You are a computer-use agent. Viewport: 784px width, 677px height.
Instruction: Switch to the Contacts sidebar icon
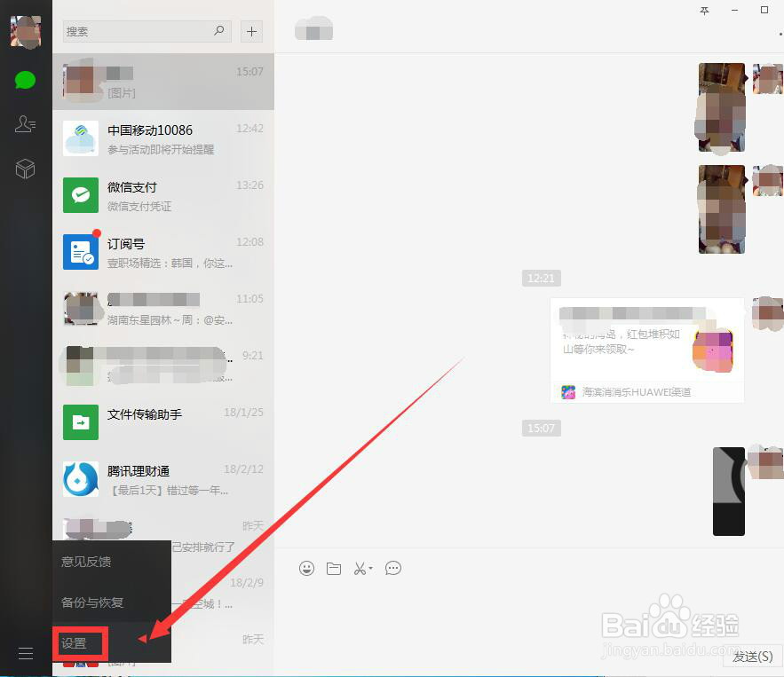(25, 124)
